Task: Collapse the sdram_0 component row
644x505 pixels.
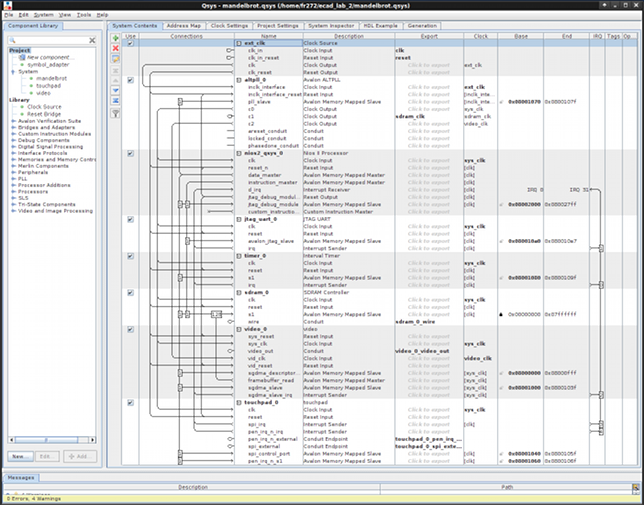Action: click(x=238, y=293)
